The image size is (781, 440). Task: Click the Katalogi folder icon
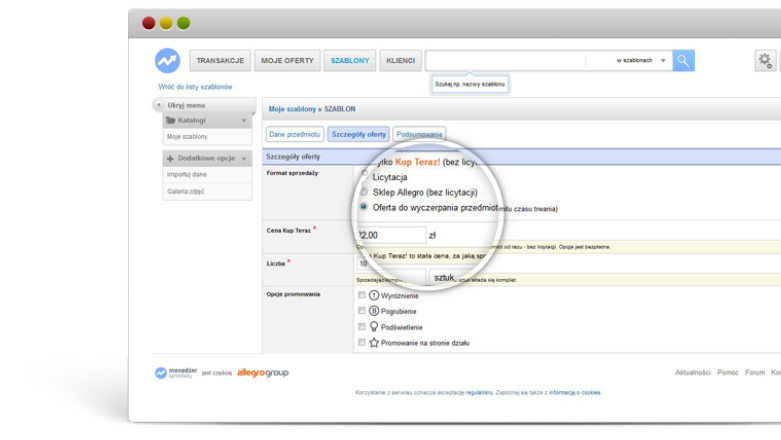pos(170,120)
